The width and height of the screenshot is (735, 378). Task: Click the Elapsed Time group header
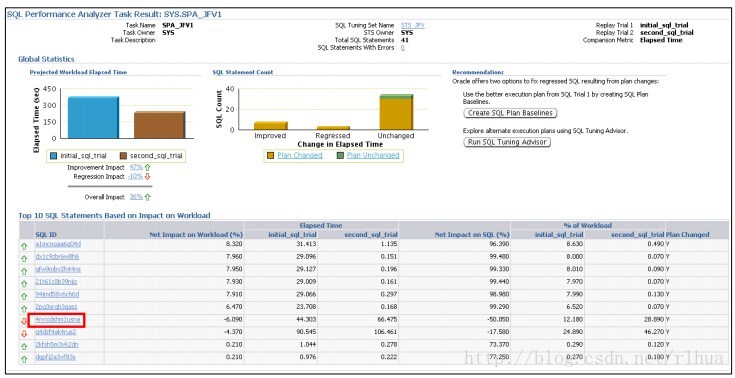tap(321, 226)
